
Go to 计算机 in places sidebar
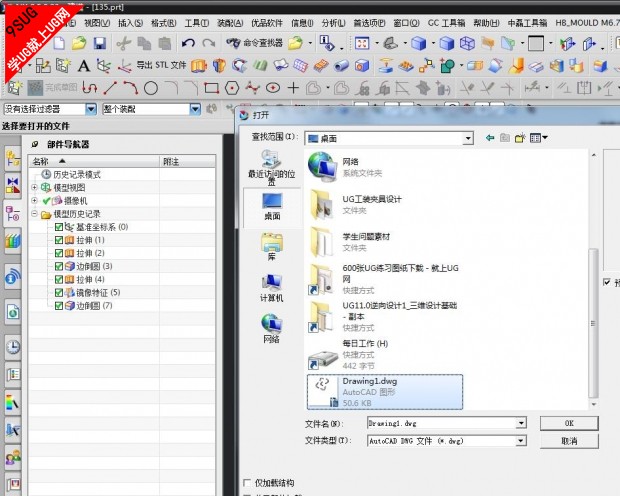pyautogui.click(x=272, y=288)
